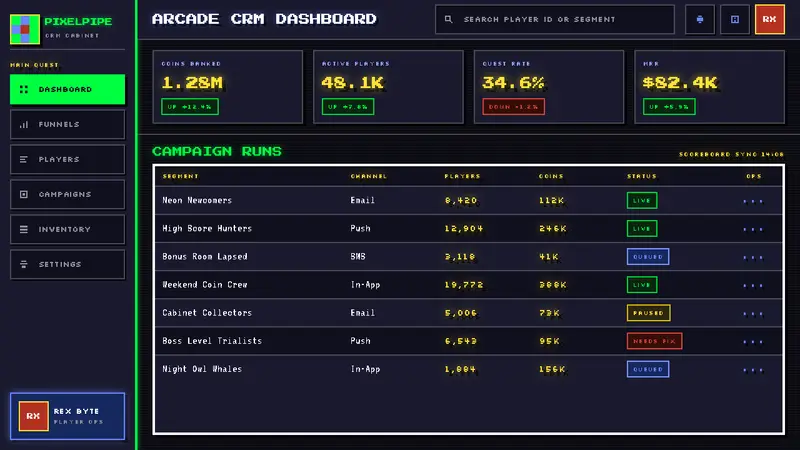This screenshot has height=450, width=800.
Task: Open ops menu for Boss Level Trialists
Action: 753,341
